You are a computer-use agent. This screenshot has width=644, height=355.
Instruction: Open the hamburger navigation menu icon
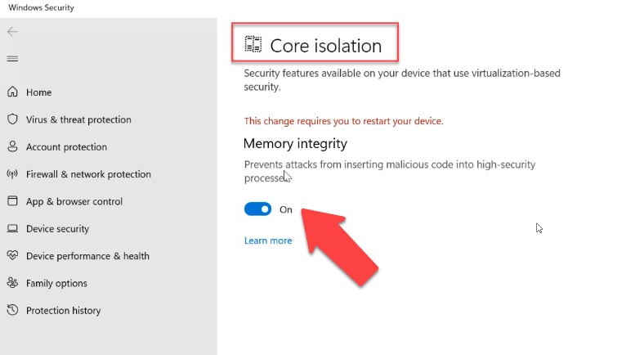tap(13, 59)
